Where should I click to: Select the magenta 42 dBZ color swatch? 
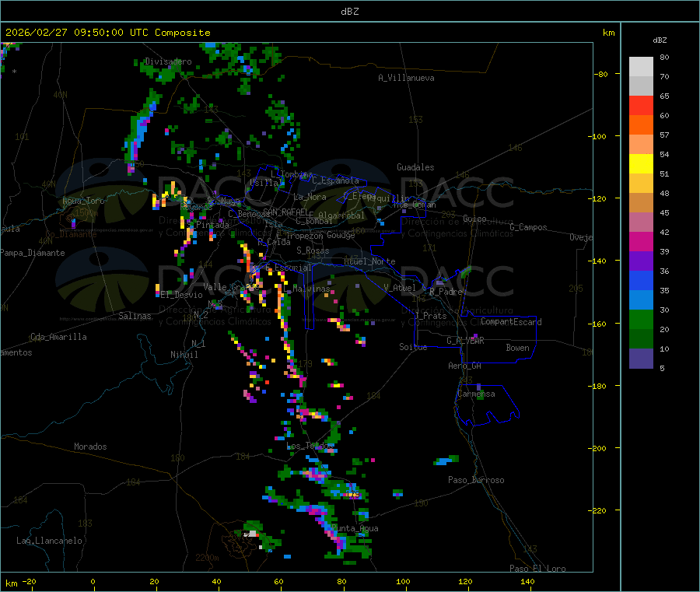point(641,241)
